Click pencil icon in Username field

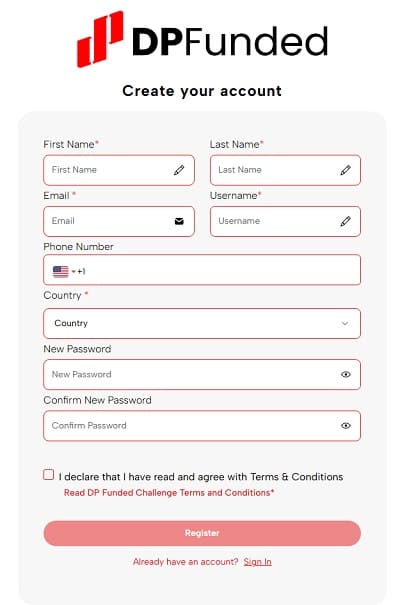tap(345, 221)
